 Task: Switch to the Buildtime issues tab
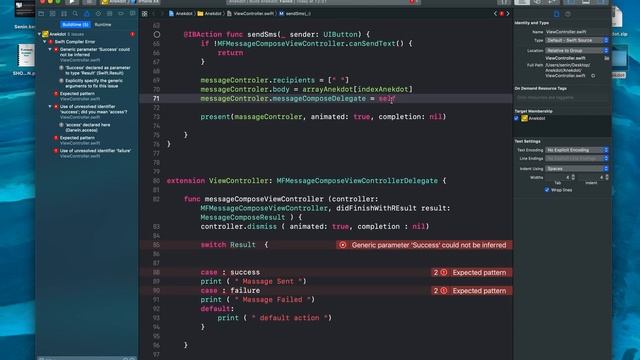[x=75, y=24]
